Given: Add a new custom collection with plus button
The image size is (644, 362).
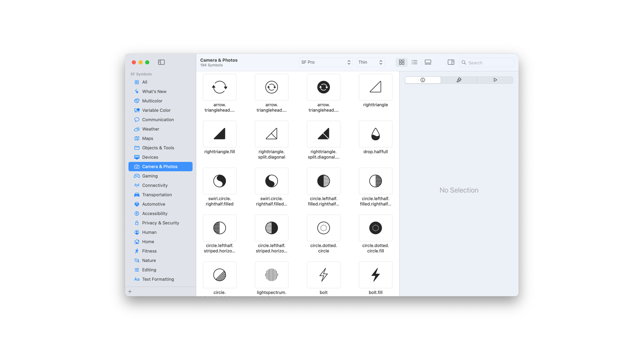Looking at the screenshot, I should 130,291.
